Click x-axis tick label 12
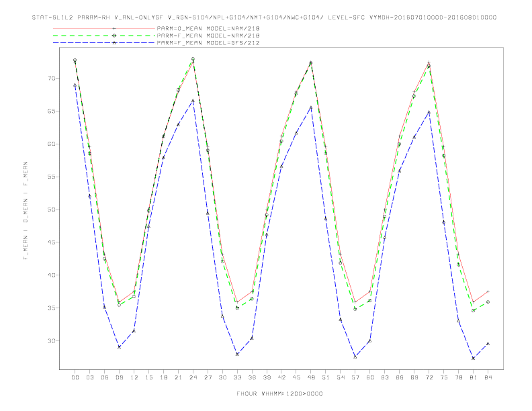 (134, 377)
